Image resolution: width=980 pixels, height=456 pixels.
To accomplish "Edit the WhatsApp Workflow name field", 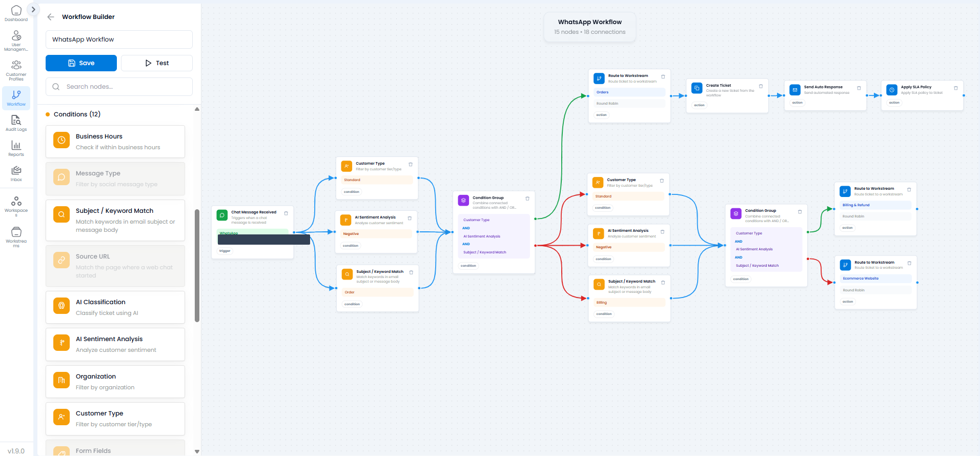I will [x=119, y=39].
